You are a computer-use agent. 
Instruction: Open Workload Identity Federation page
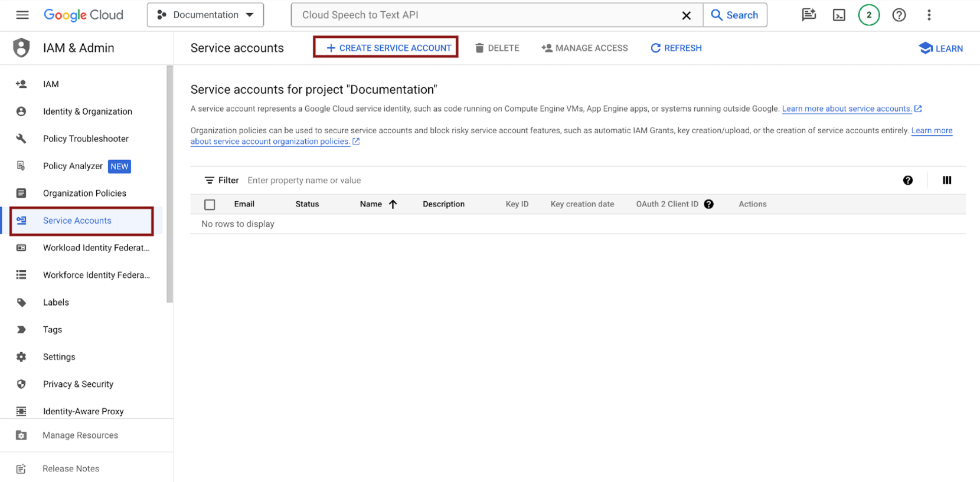96,248
